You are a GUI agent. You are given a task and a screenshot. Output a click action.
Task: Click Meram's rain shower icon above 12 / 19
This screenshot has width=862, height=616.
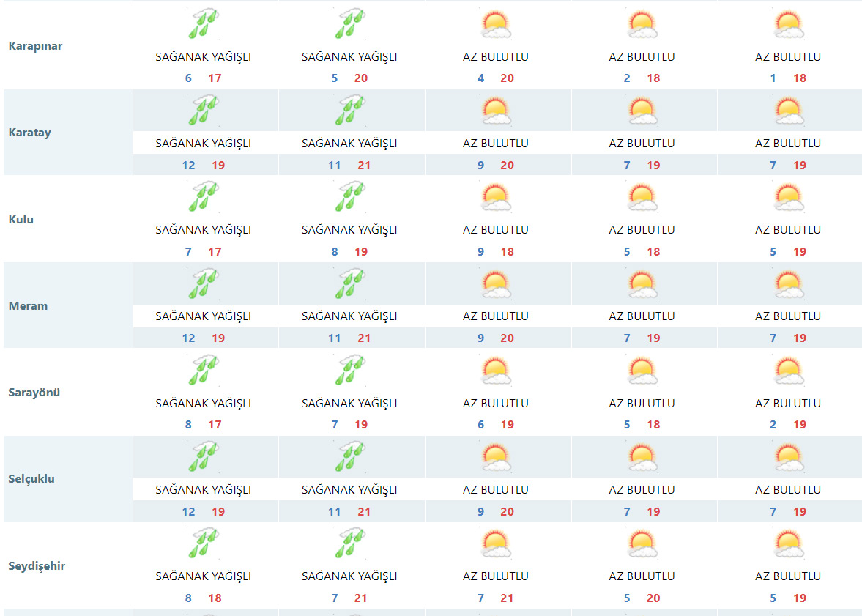[x=203, y=284]
